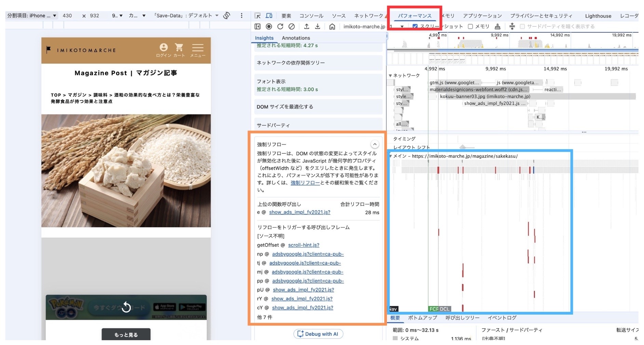Screen dimensions: 644x345
Task: Click the timeline collapse arrows icon
Action: [x=512, y=26]
